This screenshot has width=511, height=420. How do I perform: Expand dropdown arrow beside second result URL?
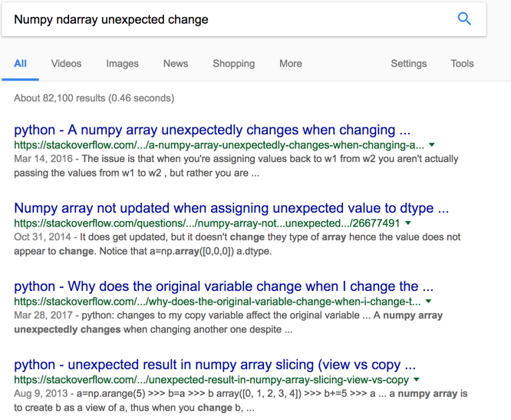(409, 223)
